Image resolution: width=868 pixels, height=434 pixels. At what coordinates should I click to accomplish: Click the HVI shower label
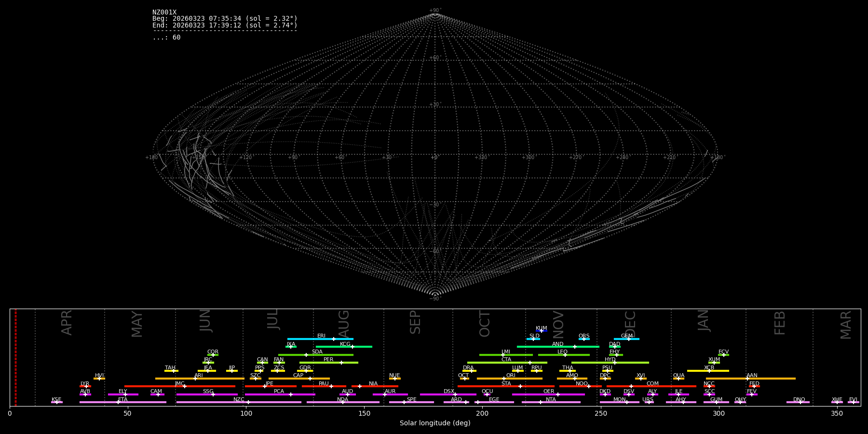[x=99, y=376]
